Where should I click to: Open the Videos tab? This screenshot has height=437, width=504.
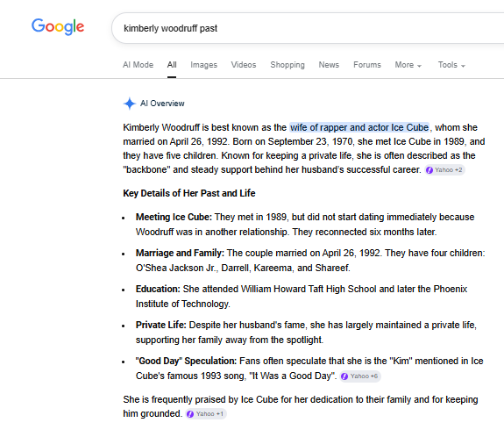pos(244,65)
